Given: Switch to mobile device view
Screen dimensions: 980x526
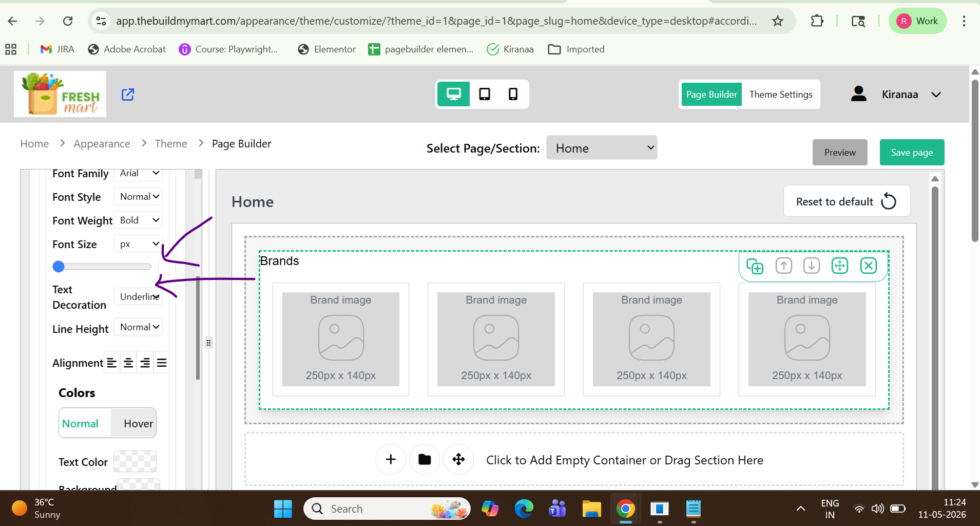Looking at the screenshot, I should (x=513, y=94).
